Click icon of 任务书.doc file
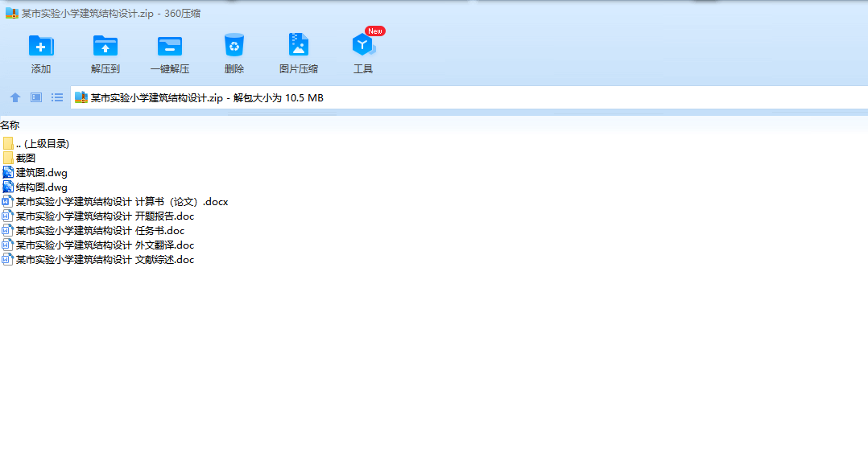Screen dimensions: 868x453 pyautogui.click(x=7, y=230)
